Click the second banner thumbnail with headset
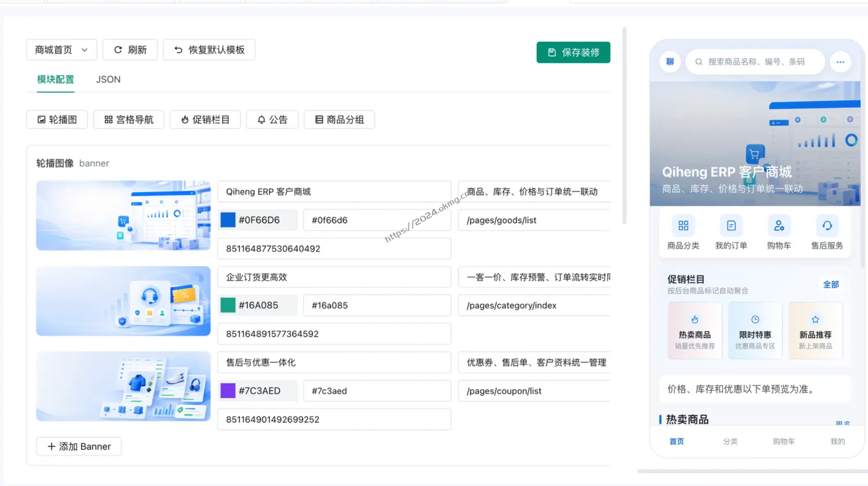The height and width of the screenshot is (486, 868). point(123,301)
